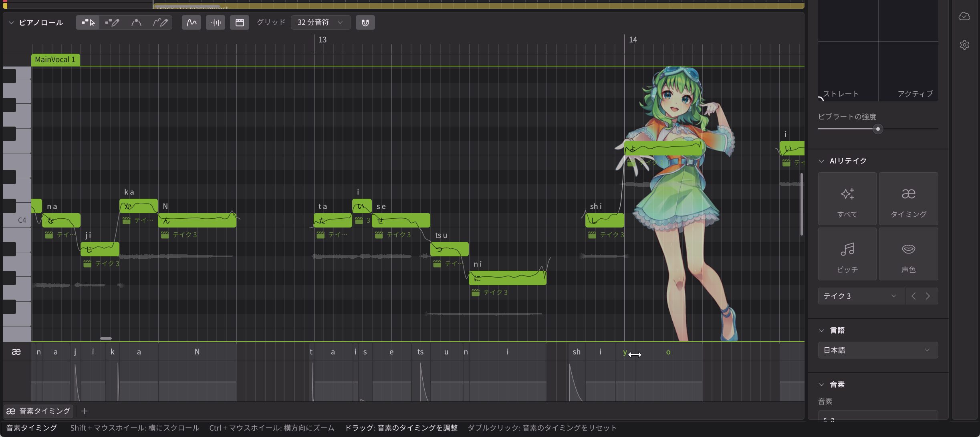Viewport: 980px width, 437px height.
Task: Click the 声色 retake button
Action: pos(908,254)
